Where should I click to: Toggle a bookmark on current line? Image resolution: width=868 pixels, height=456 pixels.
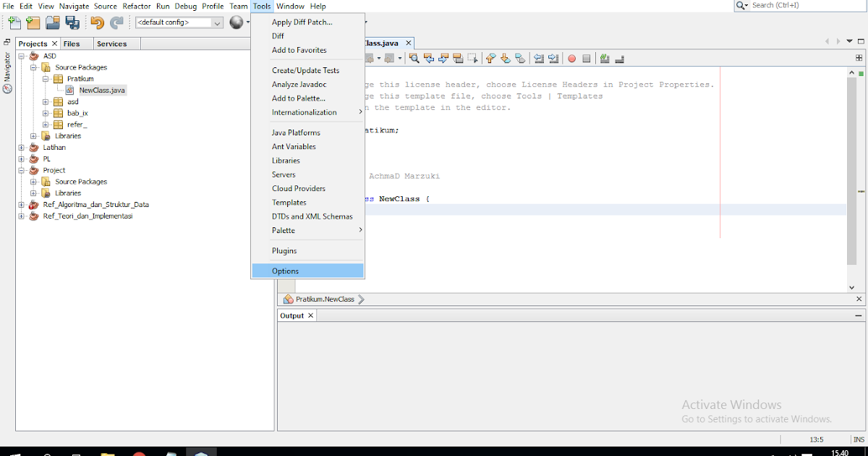pos(521,58)
